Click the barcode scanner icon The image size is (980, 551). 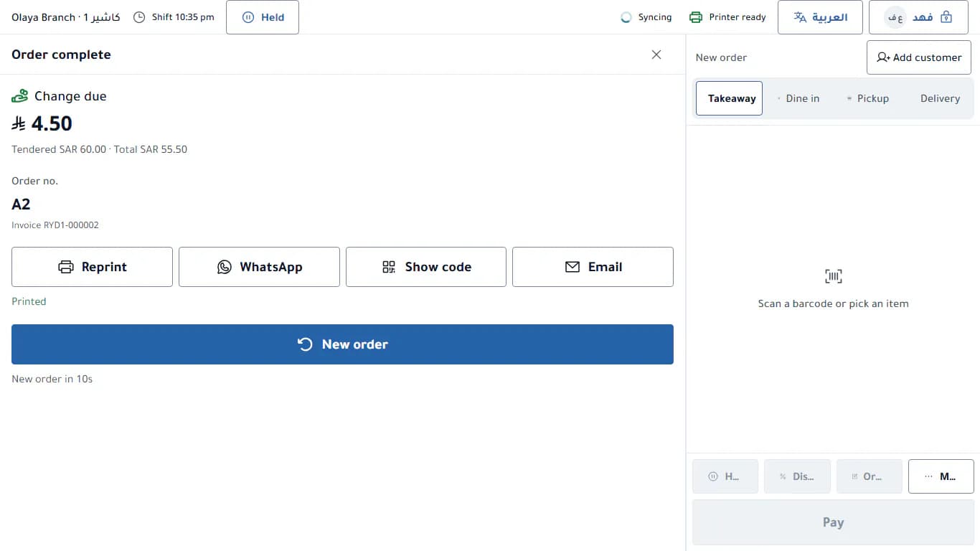pyautogui.click(x=833, y=276)
